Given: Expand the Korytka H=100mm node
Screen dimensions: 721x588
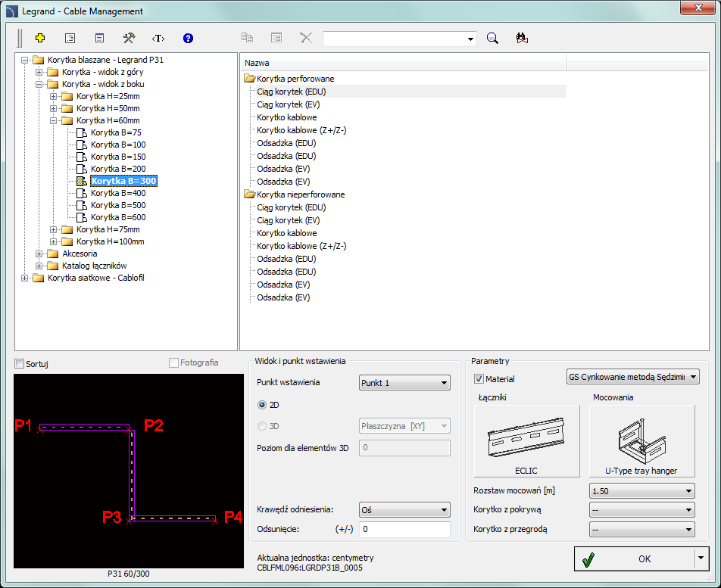Looking at the screenshot, I should tap(53, 241).
